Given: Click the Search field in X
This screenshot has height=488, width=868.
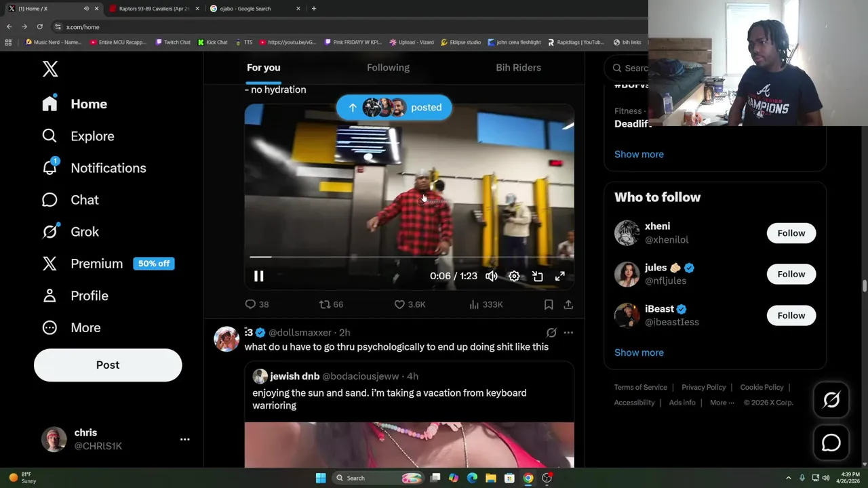Looking at the screenshot, I should click(631, 68).
